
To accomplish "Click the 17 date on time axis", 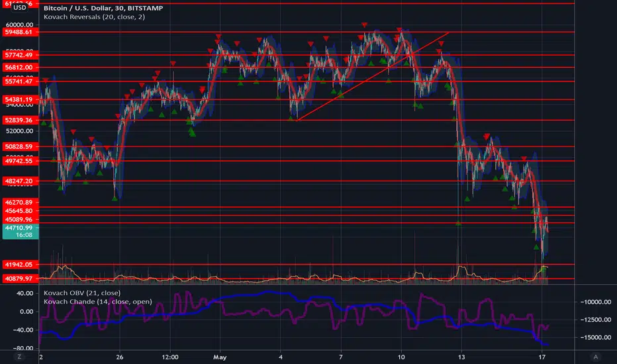I will click(x=542, y=357).
